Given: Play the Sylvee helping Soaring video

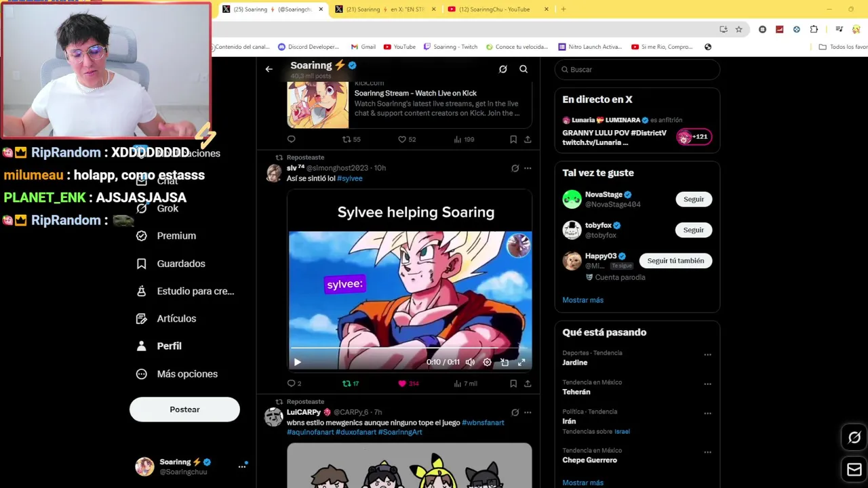Looking at the screenshot, I should 297,362.
